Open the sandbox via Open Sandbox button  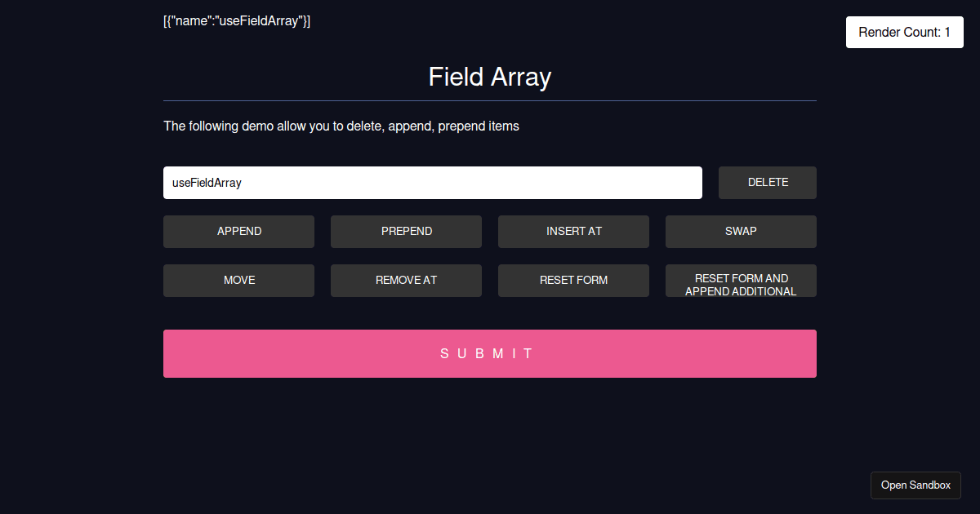point(915,485)
